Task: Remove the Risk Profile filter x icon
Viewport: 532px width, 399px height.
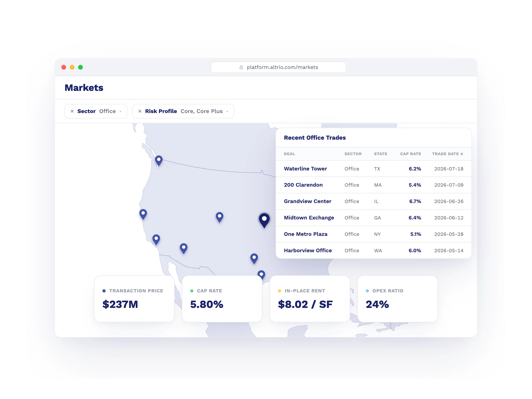Action: (140, 111)
